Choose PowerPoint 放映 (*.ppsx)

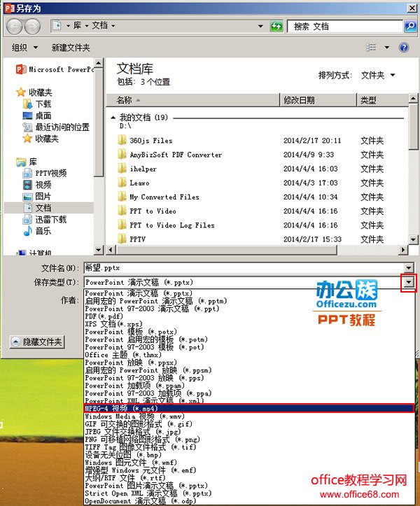tap(249, 363)
